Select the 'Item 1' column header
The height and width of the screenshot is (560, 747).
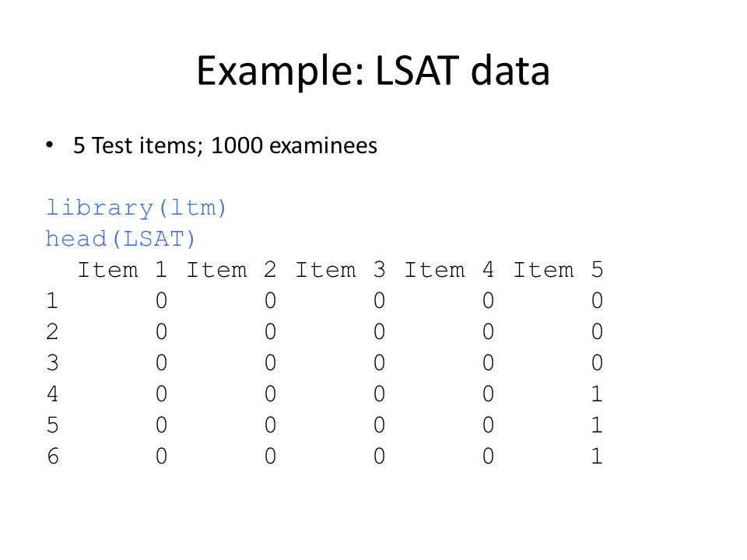[x=122, y=270]
